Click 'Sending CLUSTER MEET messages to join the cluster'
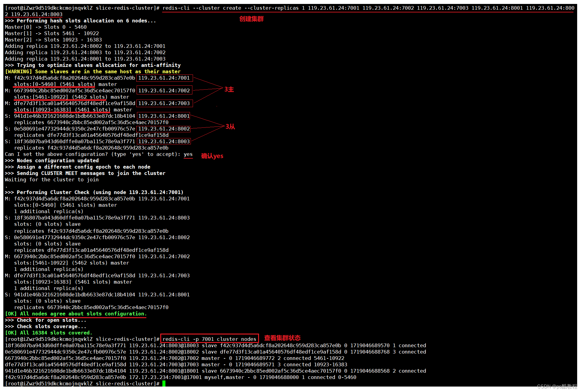 pos(91,173)
